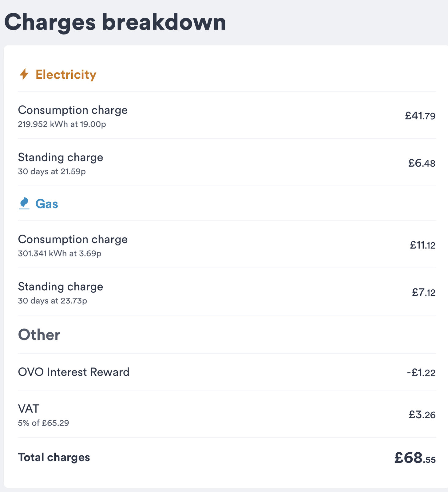The image size is (448, 492).
Task: Click the £68.55 Total charges amount
Action: click(415, 458)
